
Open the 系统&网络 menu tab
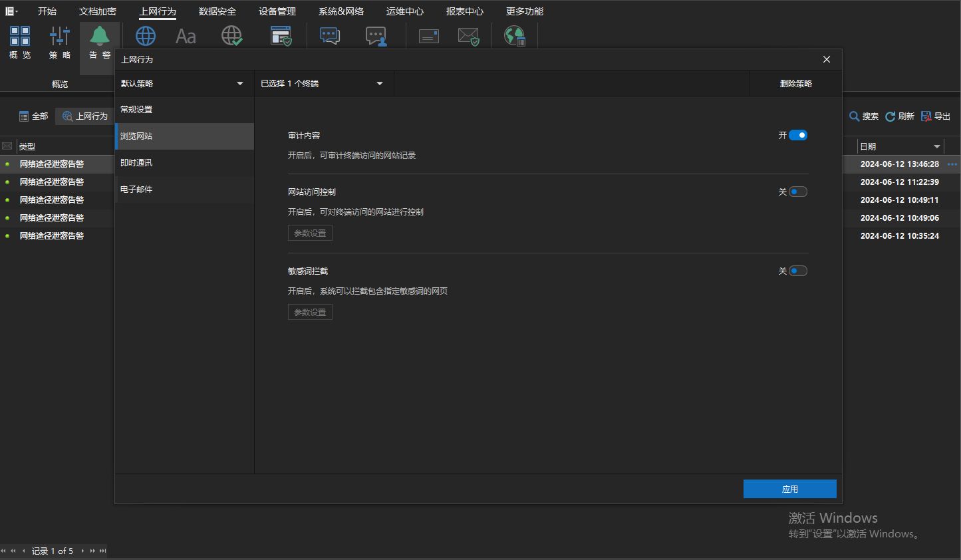341,11
